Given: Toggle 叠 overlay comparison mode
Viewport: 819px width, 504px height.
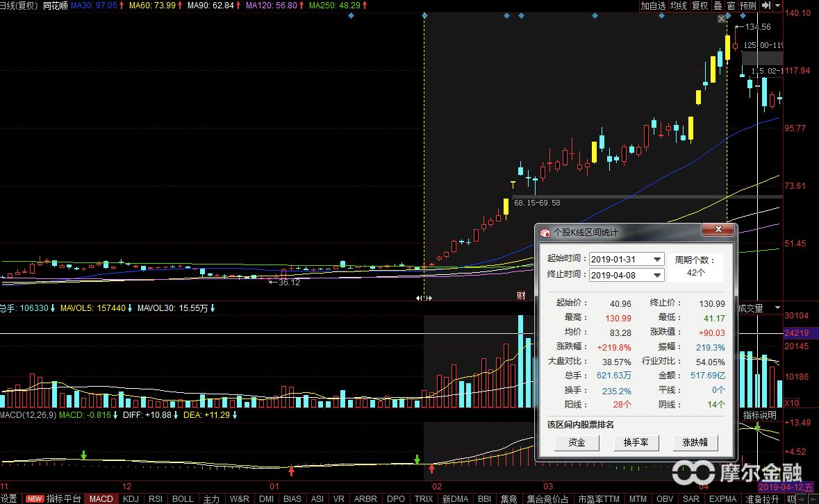Looking at the screenshot, I should click(x=718, y=6).
